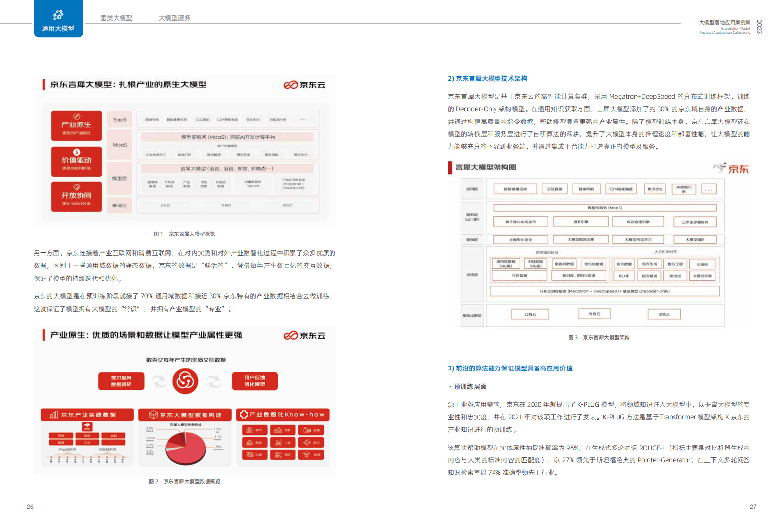The width and height of the screenshot is (784, 532).
Task: Click the 京东云 logo in figure 2
Action: [x=304, y=335]
